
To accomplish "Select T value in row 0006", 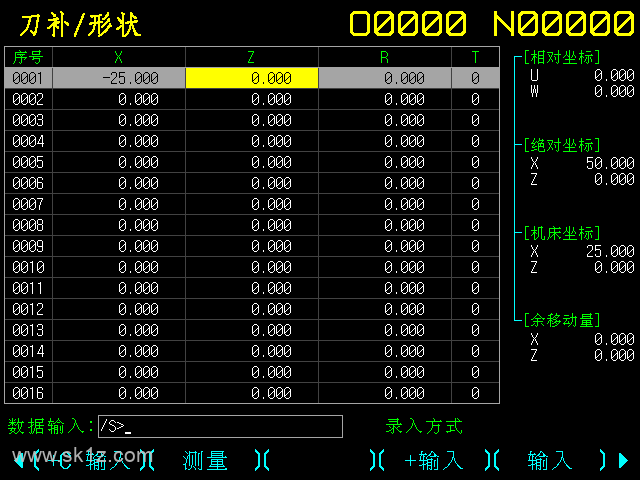I will click(476, 183).
